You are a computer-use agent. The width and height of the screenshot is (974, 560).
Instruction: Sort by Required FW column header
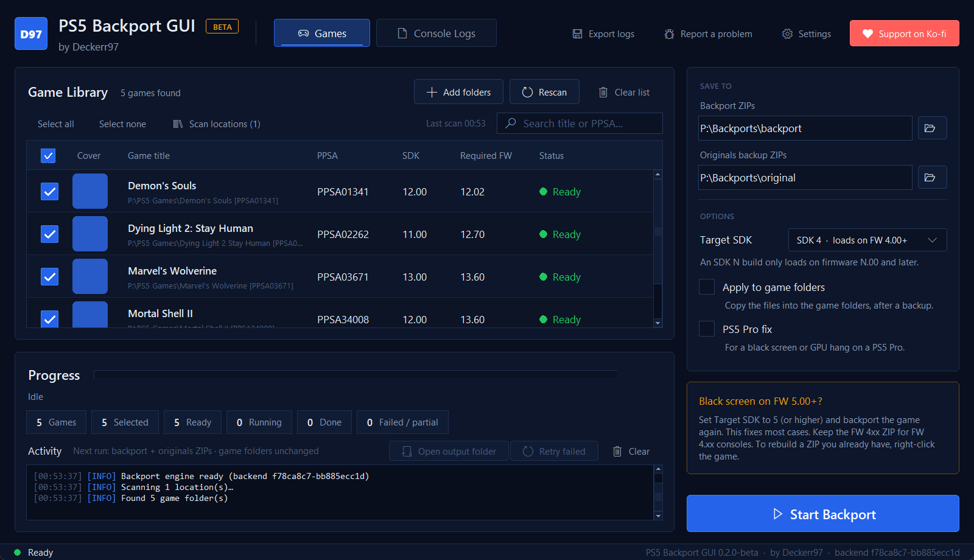(486, 156)
